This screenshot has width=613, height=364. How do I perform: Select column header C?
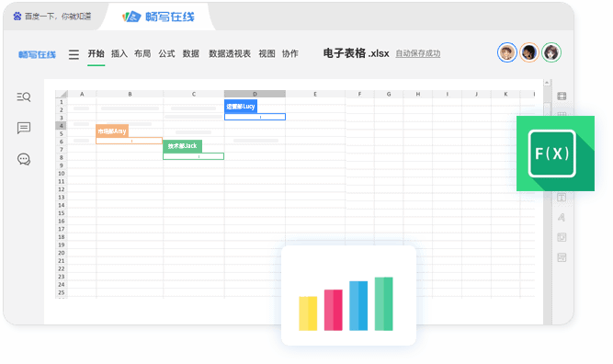pyautogui.click(x=194, y=94)
